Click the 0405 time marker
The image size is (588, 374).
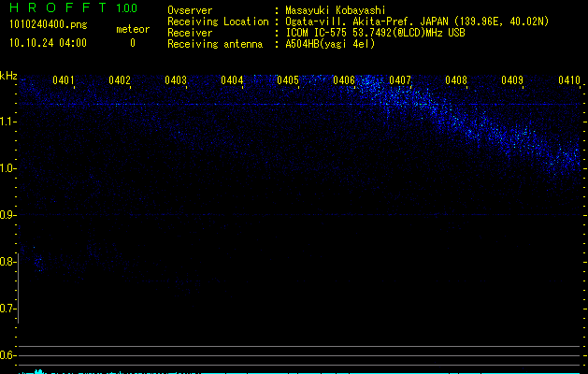(x=288, y=80)
